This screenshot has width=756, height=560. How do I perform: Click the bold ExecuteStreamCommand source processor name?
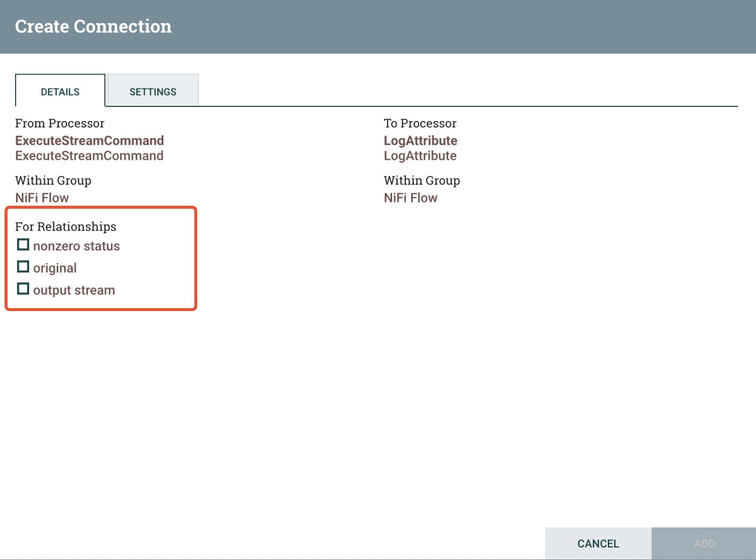[x=90, y=141]
